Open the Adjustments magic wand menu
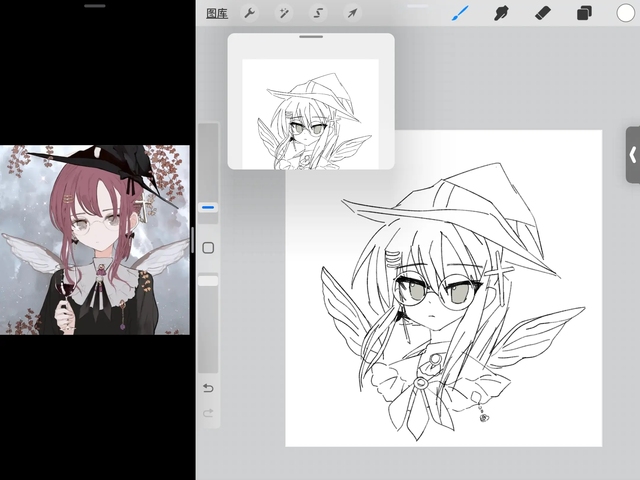The height and width of the screenshot is (480, 640). pyautogui.click(x=284, y=13)
